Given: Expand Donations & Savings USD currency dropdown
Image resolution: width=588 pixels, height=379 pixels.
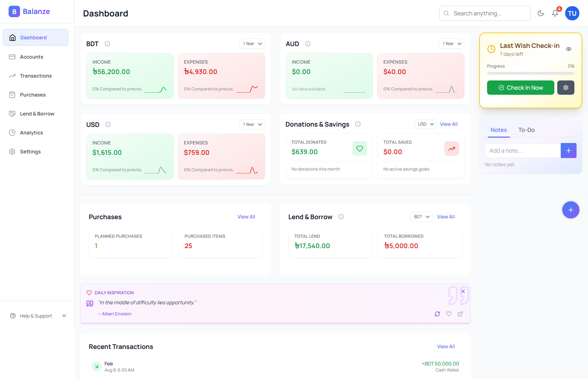Looking at the screenshot, I should point(426,124).
